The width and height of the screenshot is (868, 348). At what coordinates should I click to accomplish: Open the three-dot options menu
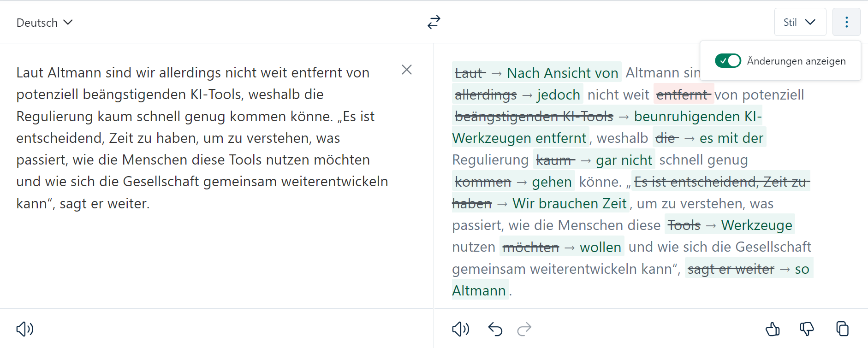(846, 22)
